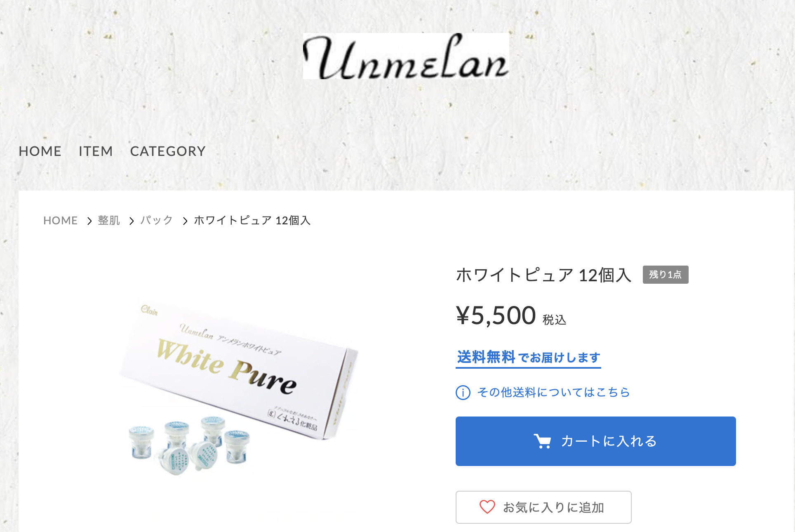Click the chevron after HOME in the breadcrumb

click(89, 221)
